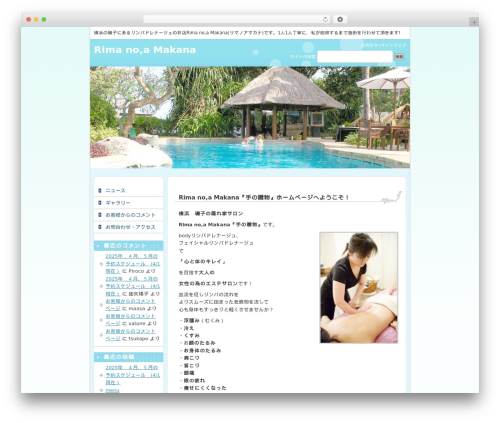Click the bullet icon beside お客様からのコメント menu
Viewport: 500px width, 423px height.
click(100, 215)
